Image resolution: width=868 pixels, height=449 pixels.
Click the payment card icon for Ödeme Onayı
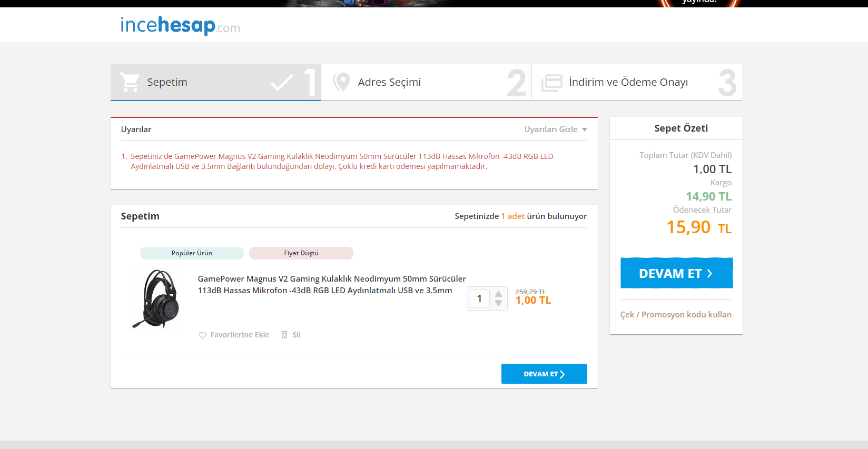(x=552, y=83)
